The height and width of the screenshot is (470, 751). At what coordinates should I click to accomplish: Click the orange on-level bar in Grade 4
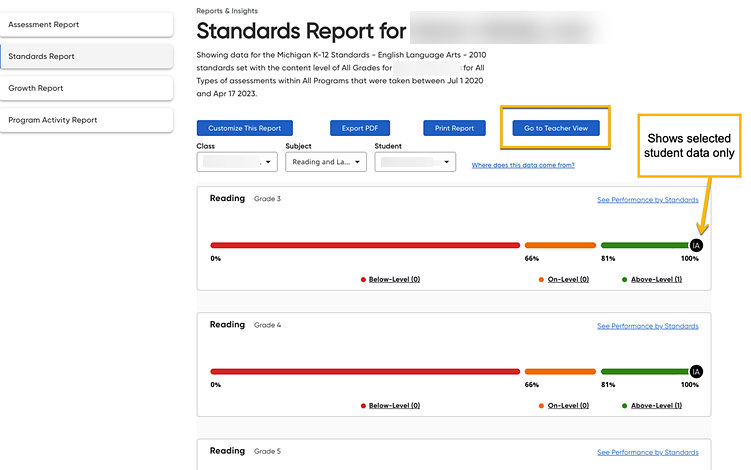point(560,371)
